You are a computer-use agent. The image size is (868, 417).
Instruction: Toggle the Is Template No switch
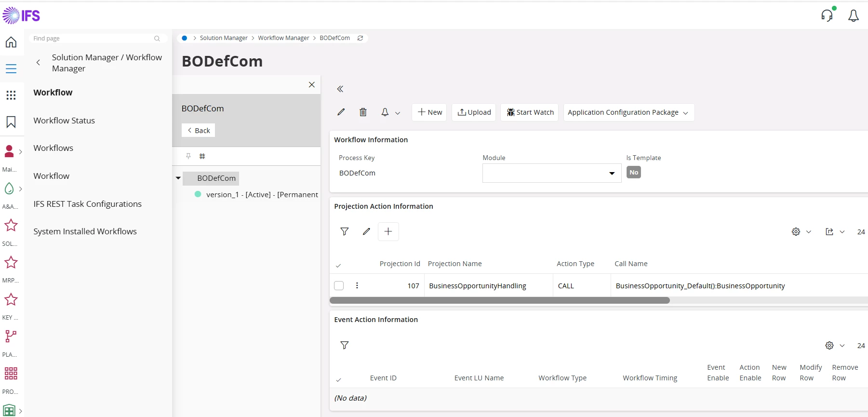(x=633, y=173)
